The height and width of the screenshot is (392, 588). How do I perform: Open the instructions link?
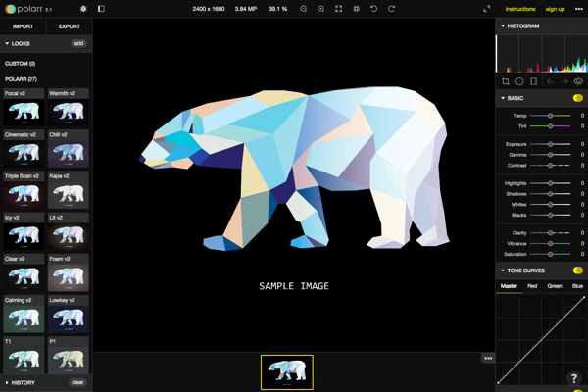(520, 9)
